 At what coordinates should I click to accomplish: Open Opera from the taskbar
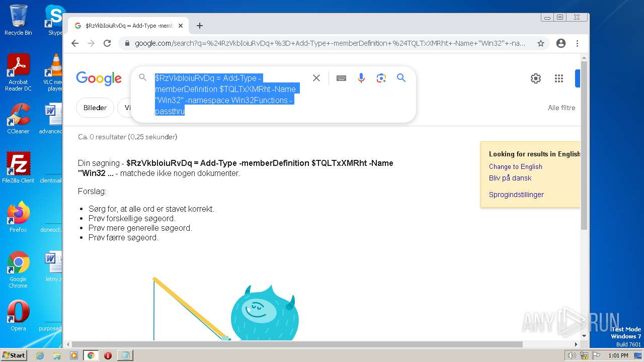[x=108, y=355]
